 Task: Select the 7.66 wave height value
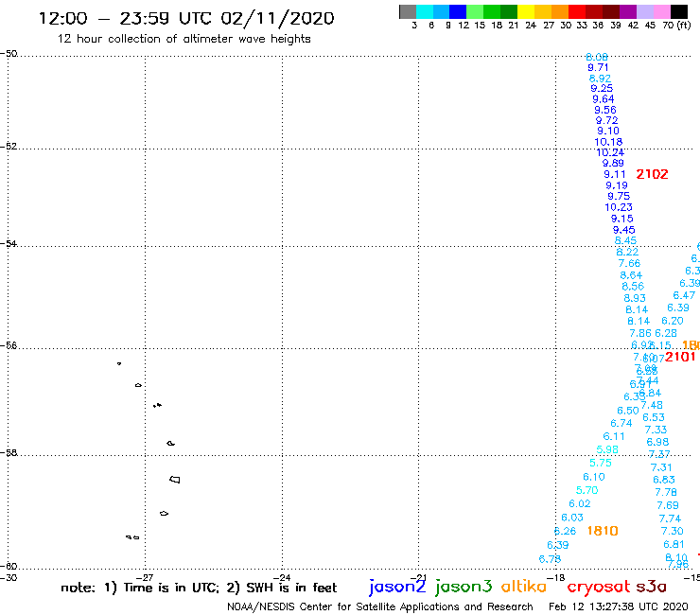click(629, 263)
